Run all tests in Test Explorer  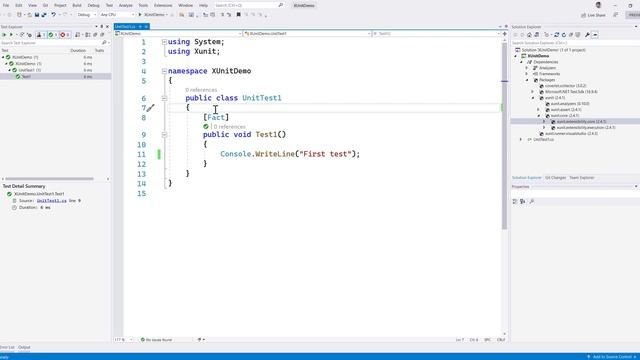pyautogui.click(x=4, y=35)
